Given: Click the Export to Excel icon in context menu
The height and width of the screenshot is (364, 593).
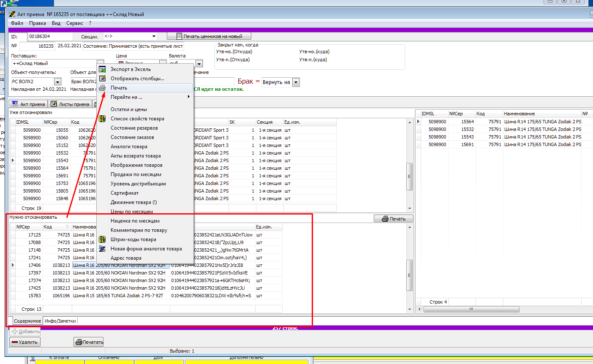Looking at the screenshot, I should point(102,69).
